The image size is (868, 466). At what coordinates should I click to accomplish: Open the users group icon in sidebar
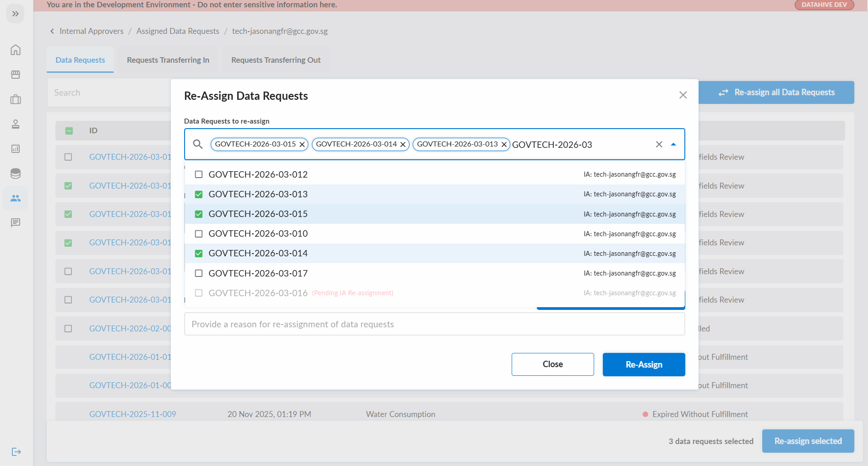pos(16,198)
